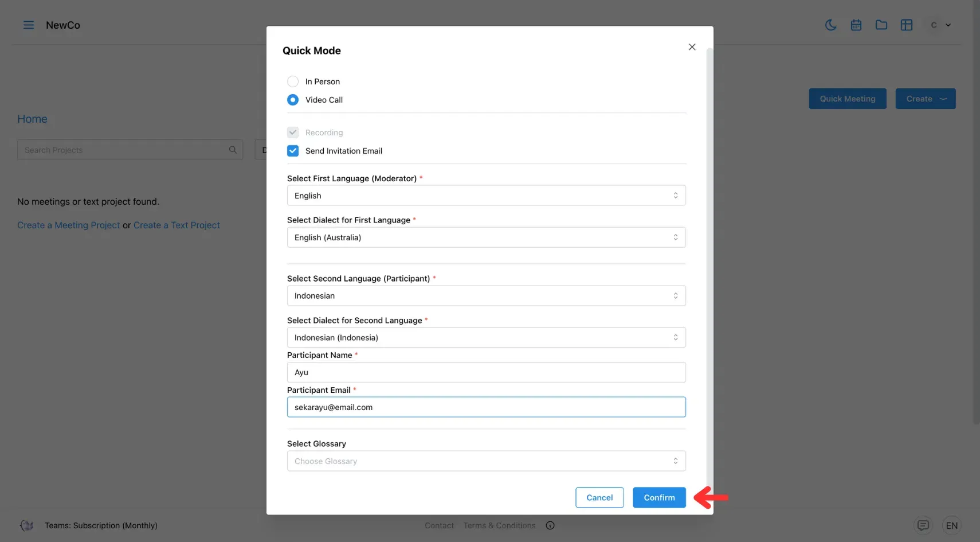Open the hamburger navigation menu
This screenshot has width=980, height=542.
coord(28,25)
